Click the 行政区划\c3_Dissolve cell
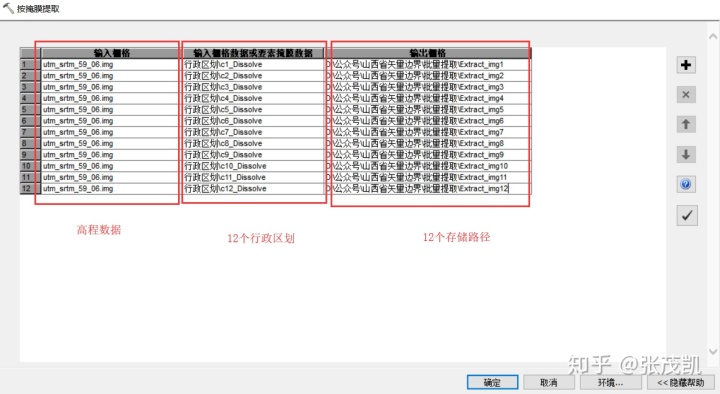 pos(253,87)
